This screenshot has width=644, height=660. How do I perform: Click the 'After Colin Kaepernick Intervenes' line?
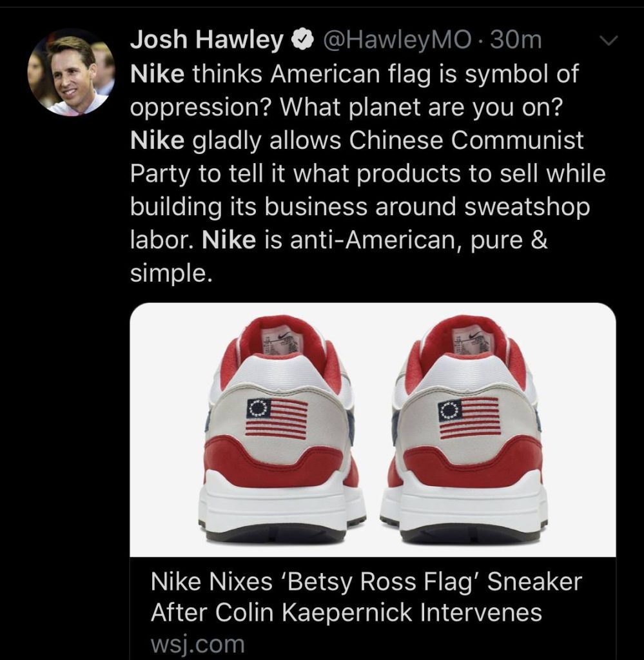coord(346,612)
